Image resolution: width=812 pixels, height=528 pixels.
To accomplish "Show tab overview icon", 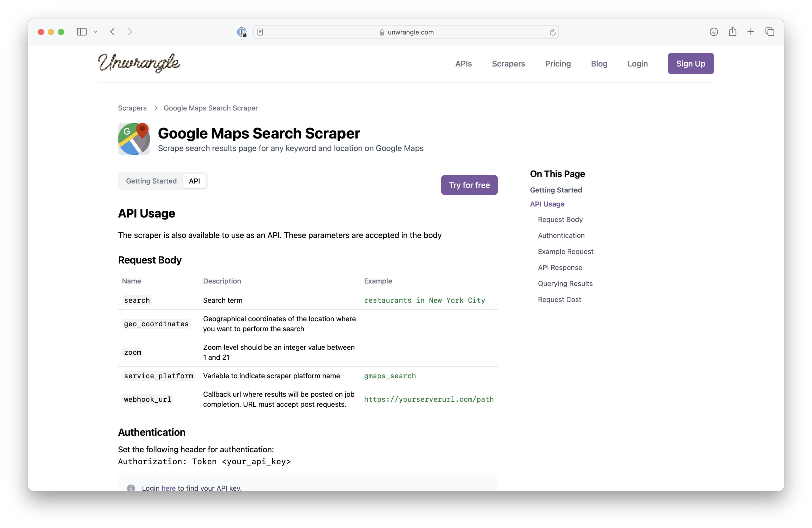I will pyautogui.click(x=770, y=32).
